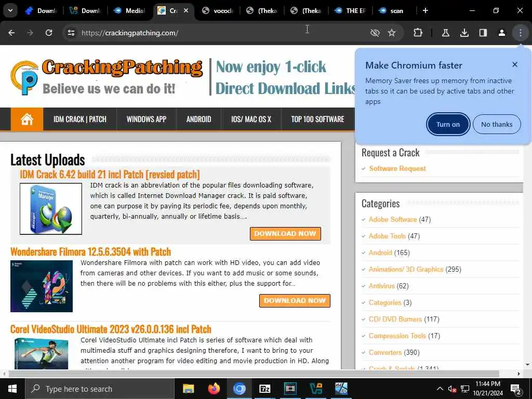Open IDM CRACK | PATCH menu
This screenshot has height=399, width=532.
coord(79,119)
